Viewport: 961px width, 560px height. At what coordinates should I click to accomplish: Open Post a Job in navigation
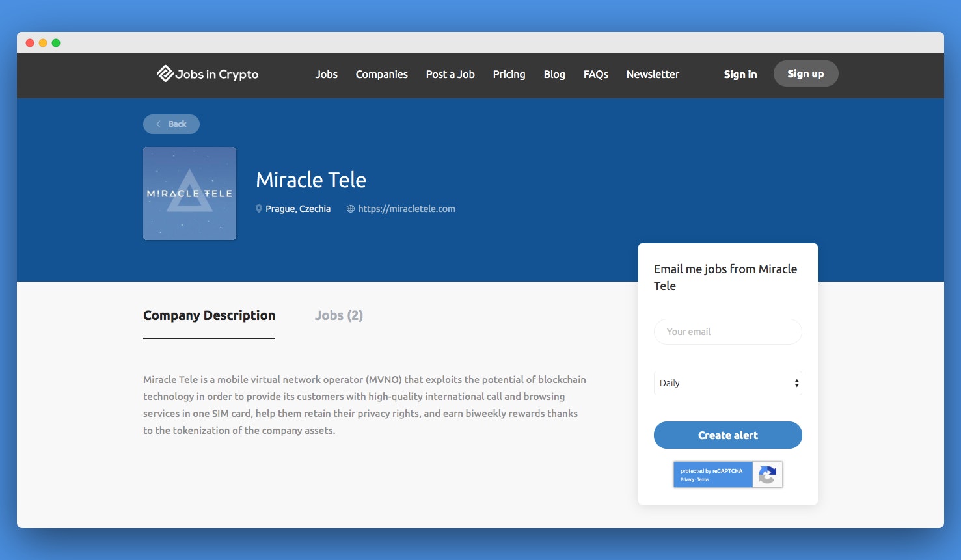(x=450, y=74)
